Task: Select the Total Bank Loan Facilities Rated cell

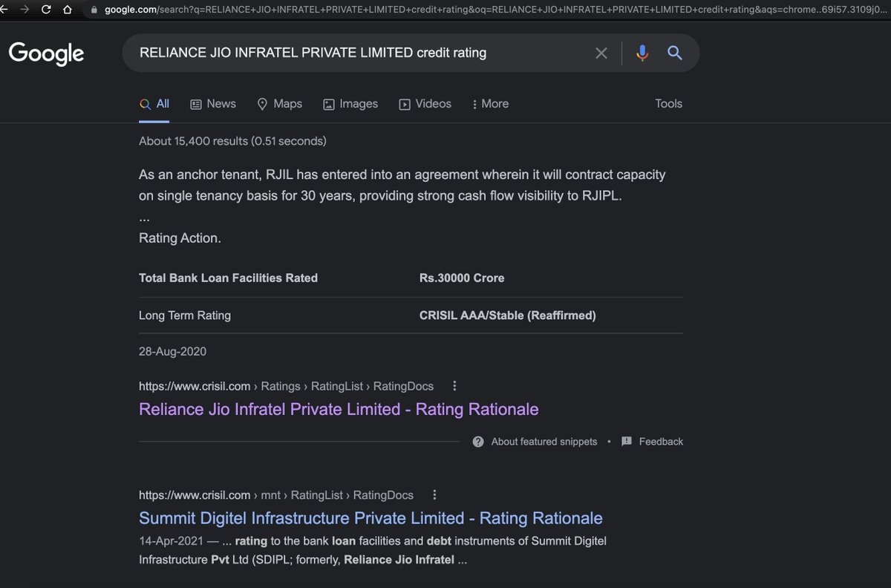Action: 228,278
